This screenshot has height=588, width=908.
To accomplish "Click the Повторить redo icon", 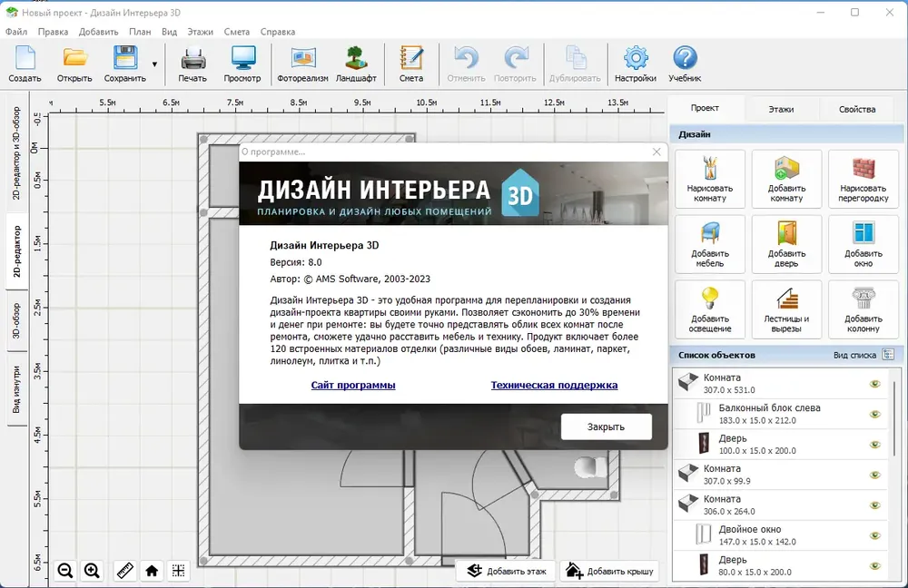I will (516, 64).
